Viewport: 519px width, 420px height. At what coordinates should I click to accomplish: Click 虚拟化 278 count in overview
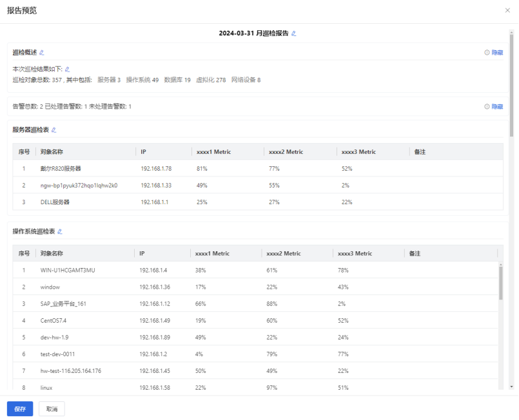(211, 80)
